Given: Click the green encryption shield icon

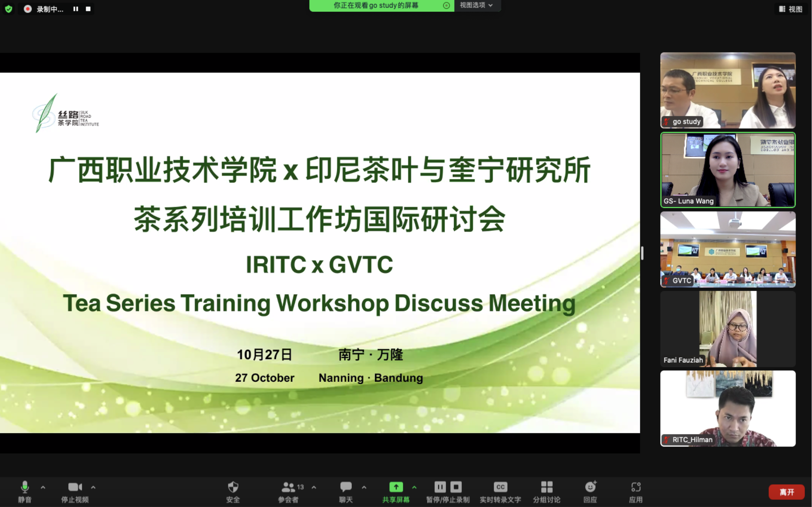Looking at the screenshot, I should click(x=9, y=9).
